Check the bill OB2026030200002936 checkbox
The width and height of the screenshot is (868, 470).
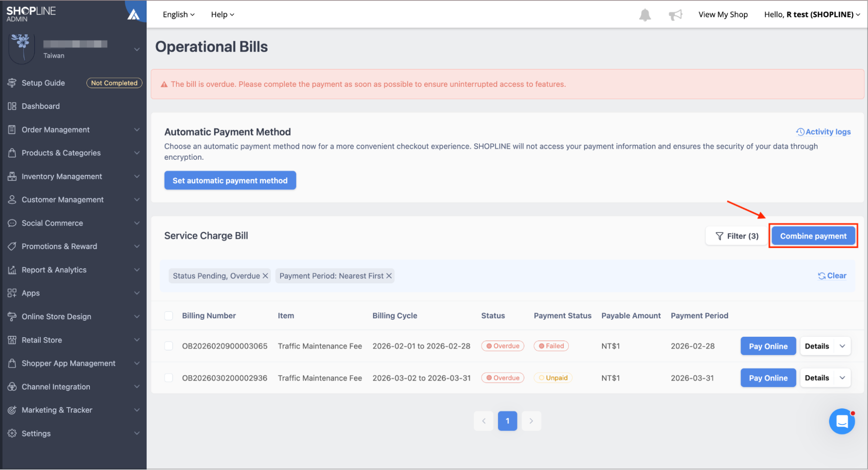169,378
